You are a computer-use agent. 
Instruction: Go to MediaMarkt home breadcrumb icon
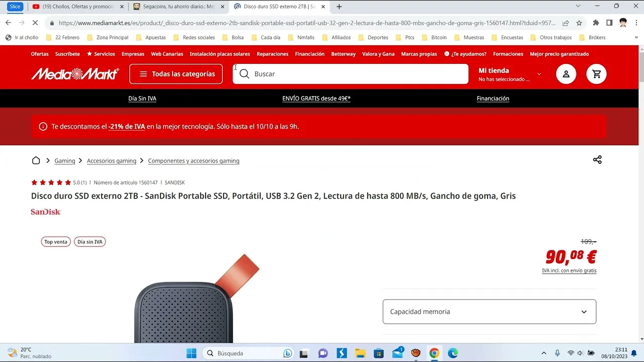pos(36,160)
